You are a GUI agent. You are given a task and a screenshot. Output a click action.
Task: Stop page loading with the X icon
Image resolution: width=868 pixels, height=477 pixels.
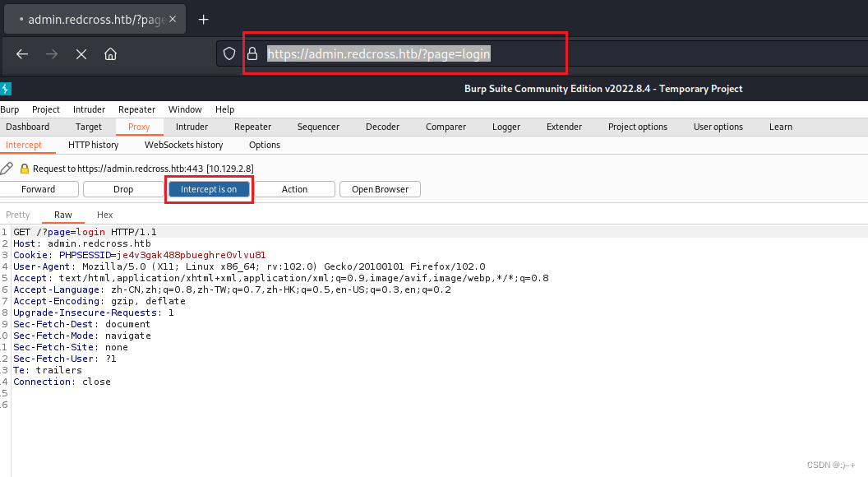tap(81, 53)
